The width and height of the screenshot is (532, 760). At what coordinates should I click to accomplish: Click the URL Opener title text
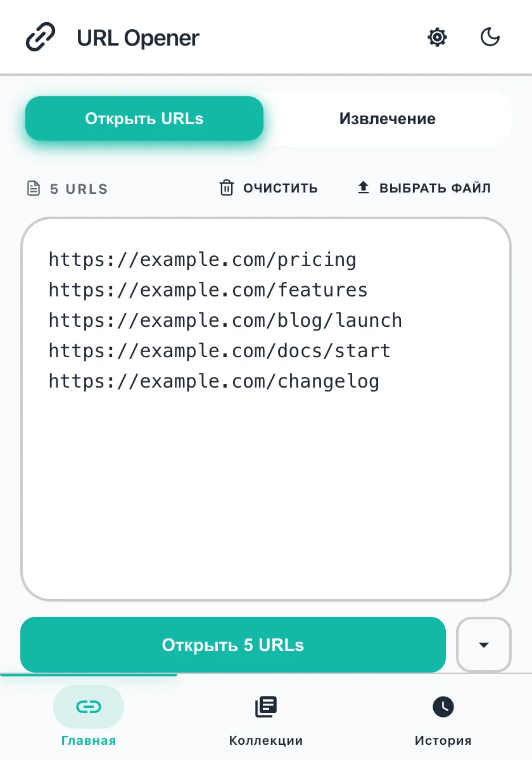138,38
